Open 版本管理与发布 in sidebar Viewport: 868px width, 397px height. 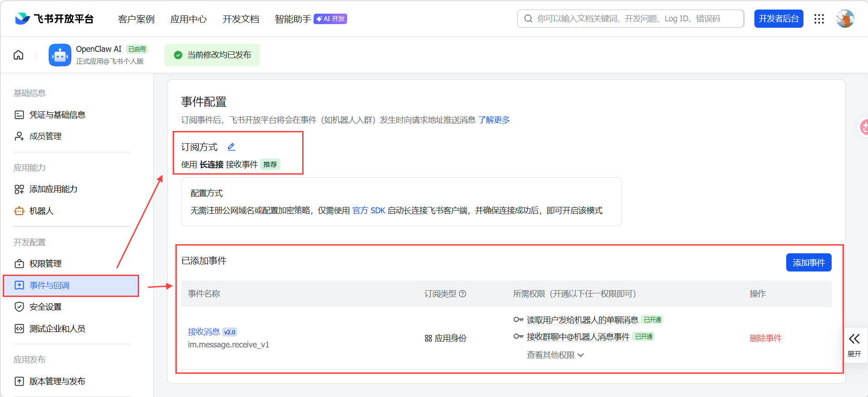(57, 382)
